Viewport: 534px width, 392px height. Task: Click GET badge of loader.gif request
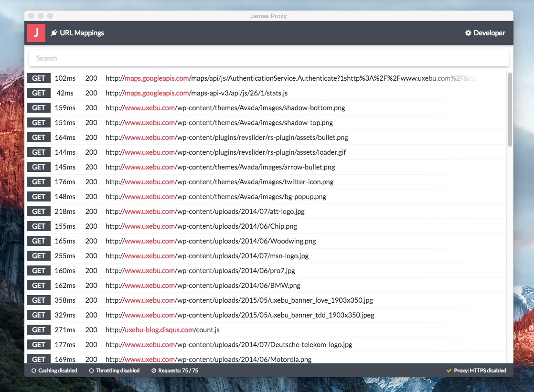click(39, 152)
